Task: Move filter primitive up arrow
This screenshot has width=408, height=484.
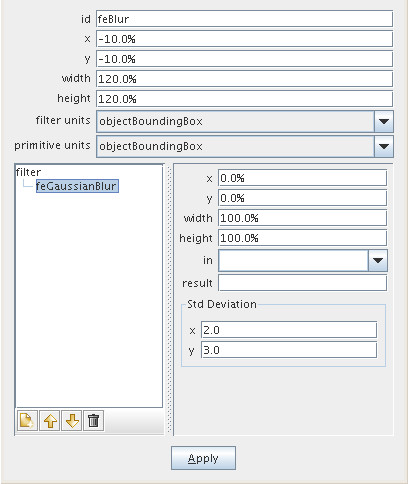Action: [x=50, y=421]
